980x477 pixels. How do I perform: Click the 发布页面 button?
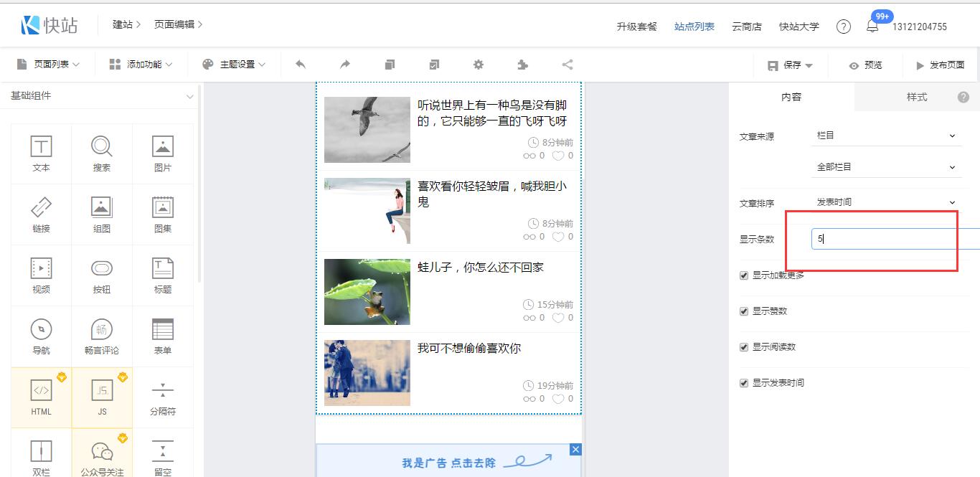[x=940, y=65]
